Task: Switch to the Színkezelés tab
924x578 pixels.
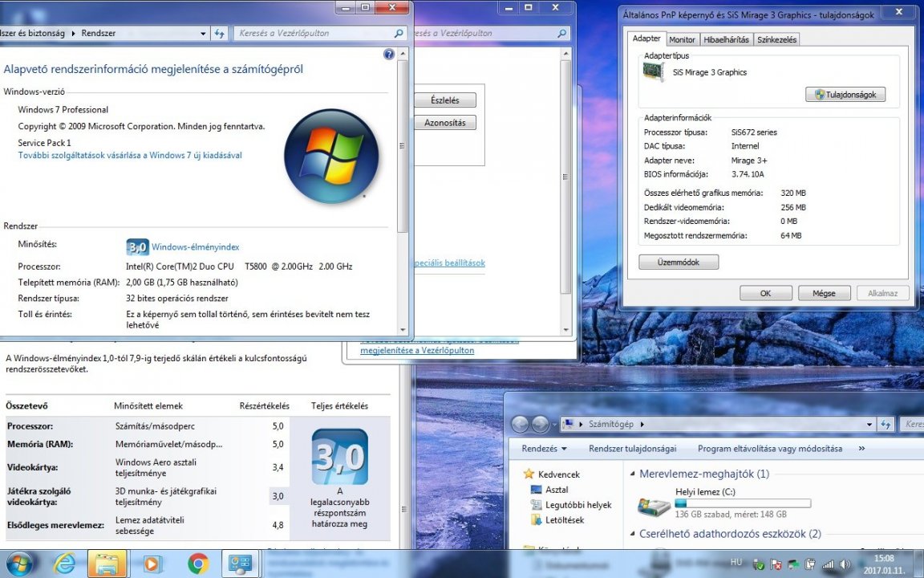Action: point(776,39)
